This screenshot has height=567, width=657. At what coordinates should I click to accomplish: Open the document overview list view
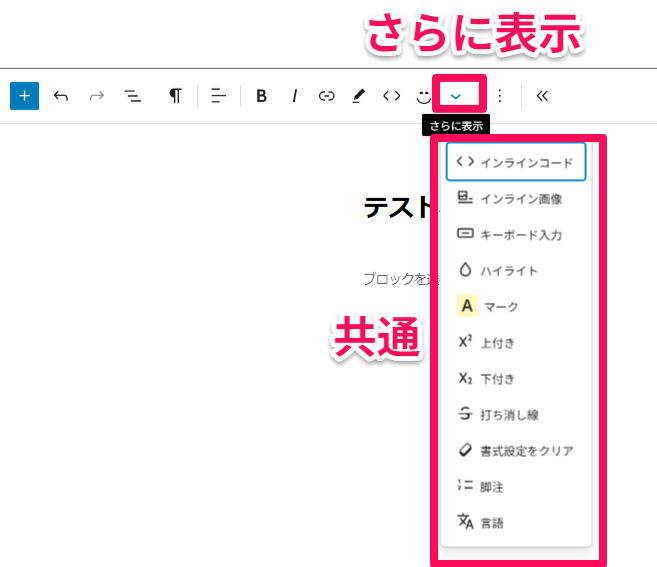(x=132, y=96)
